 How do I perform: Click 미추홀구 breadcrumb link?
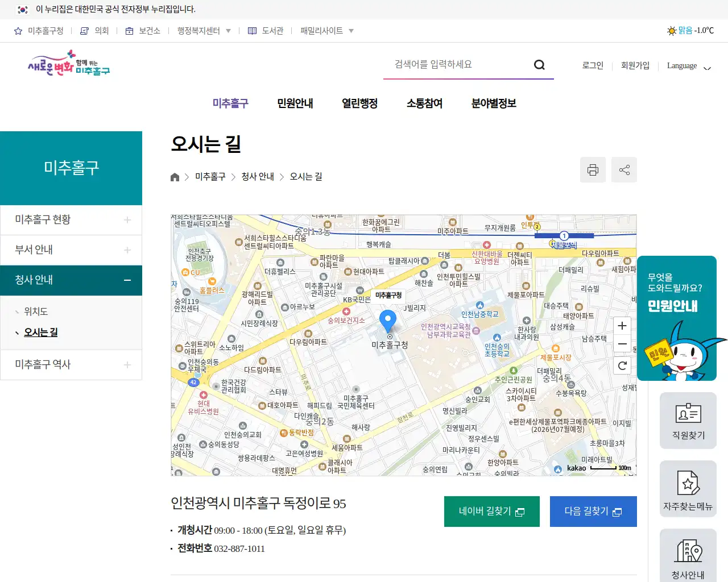coord(210,177)
